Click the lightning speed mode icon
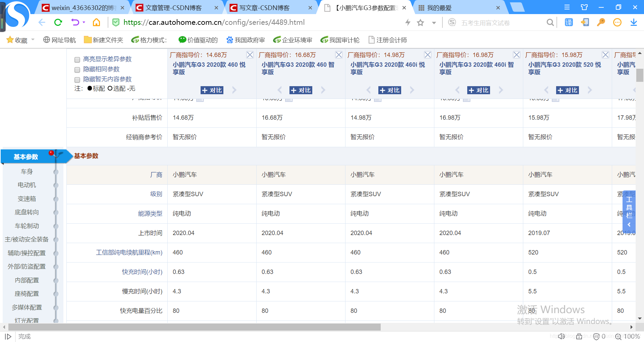This screenshot has width=644, height=342. [408, 22]
